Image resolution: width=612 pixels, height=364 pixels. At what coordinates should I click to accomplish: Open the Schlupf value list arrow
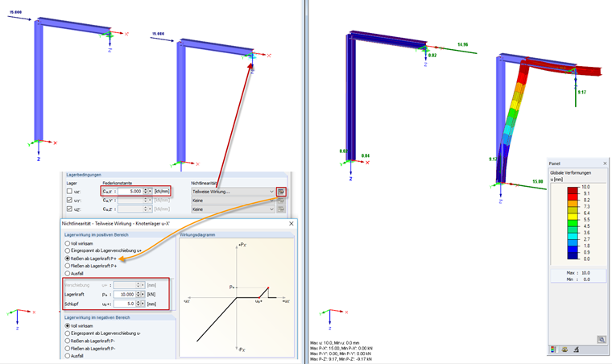(143, 304)
